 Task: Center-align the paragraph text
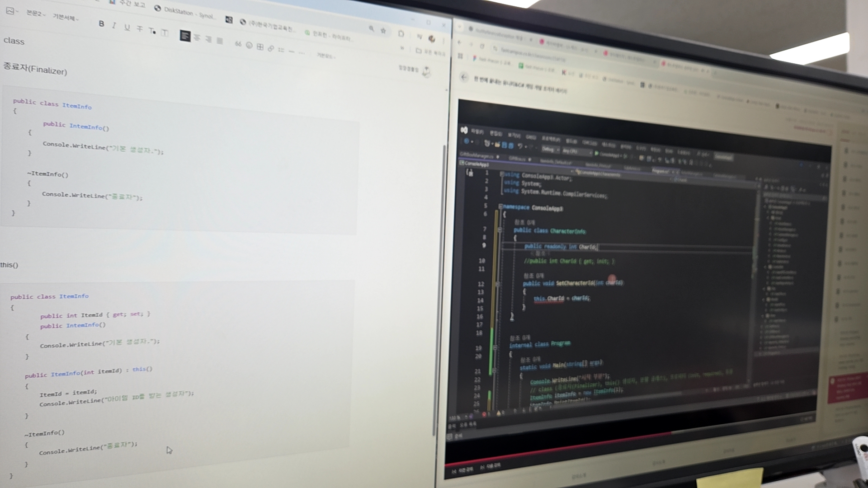click(x=197, y=38)
